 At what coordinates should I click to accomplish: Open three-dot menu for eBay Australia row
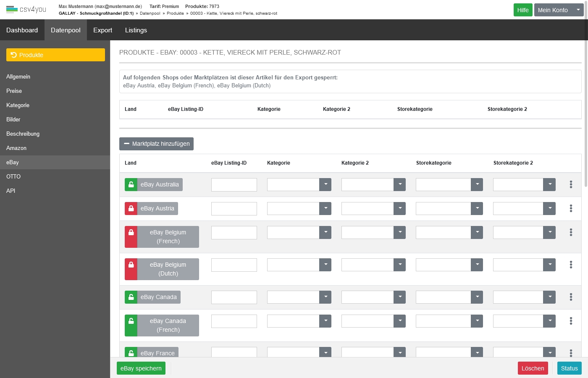[x=571, y=184]
